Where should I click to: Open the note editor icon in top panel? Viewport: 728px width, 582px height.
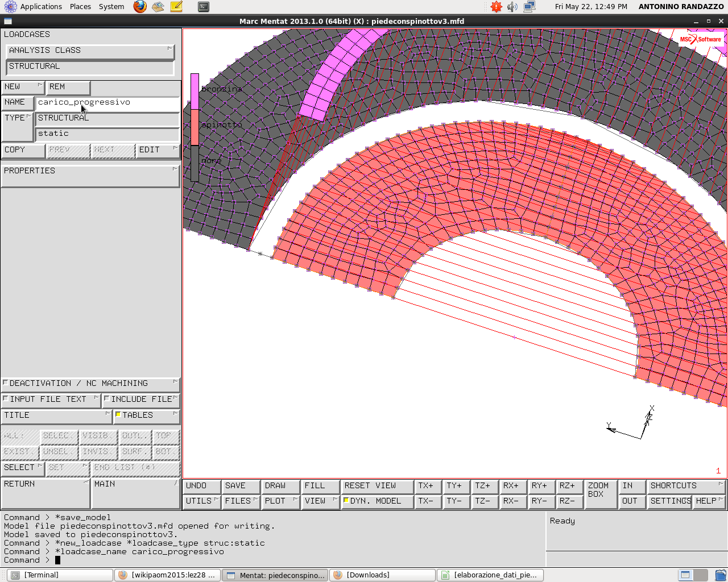coord(176,7)
